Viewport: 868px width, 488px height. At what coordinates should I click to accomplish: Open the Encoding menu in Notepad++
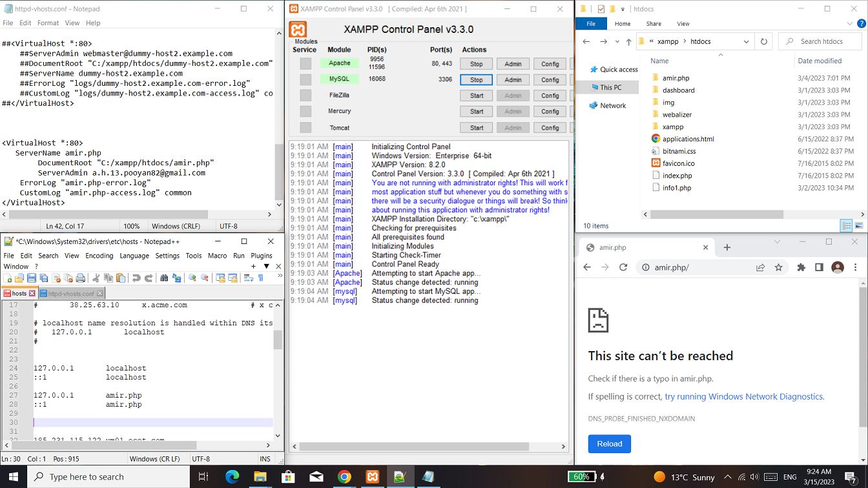coord(99,256)
